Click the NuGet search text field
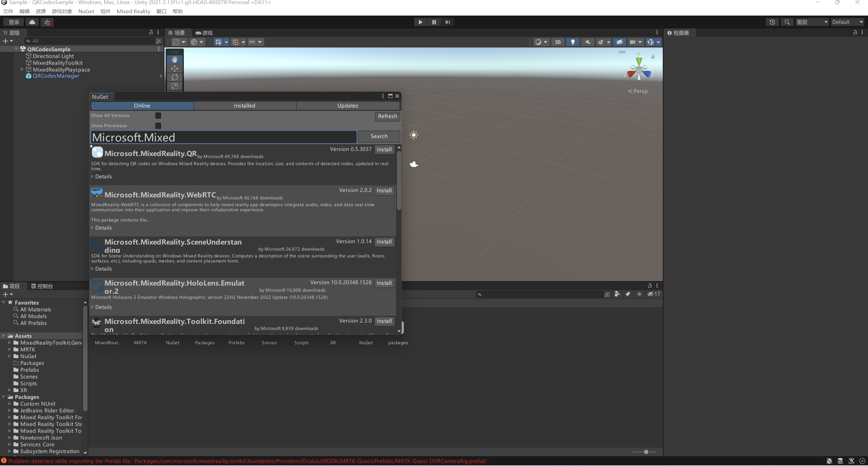Image resolution: width=868 pixels, height=466 pixels. 224,137
